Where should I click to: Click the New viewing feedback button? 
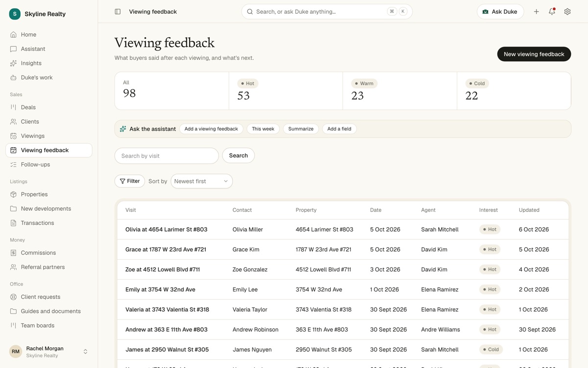coord(534,54)
